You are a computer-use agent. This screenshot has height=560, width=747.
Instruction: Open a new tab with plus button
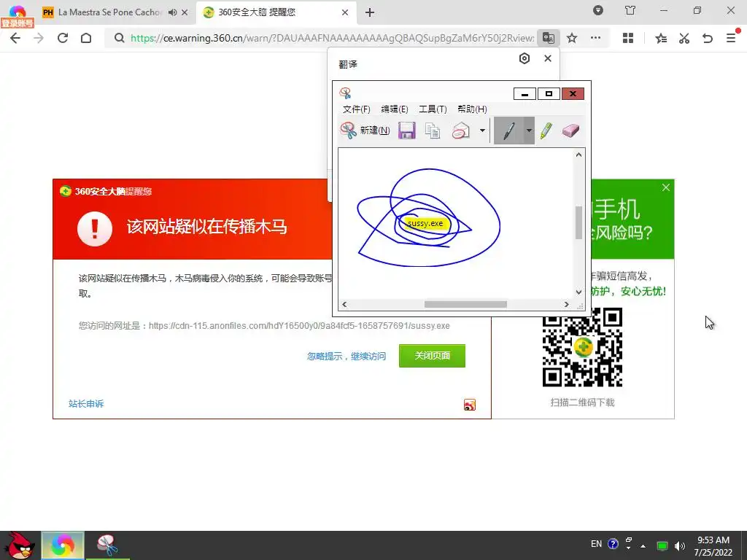(x=370, y=12)
